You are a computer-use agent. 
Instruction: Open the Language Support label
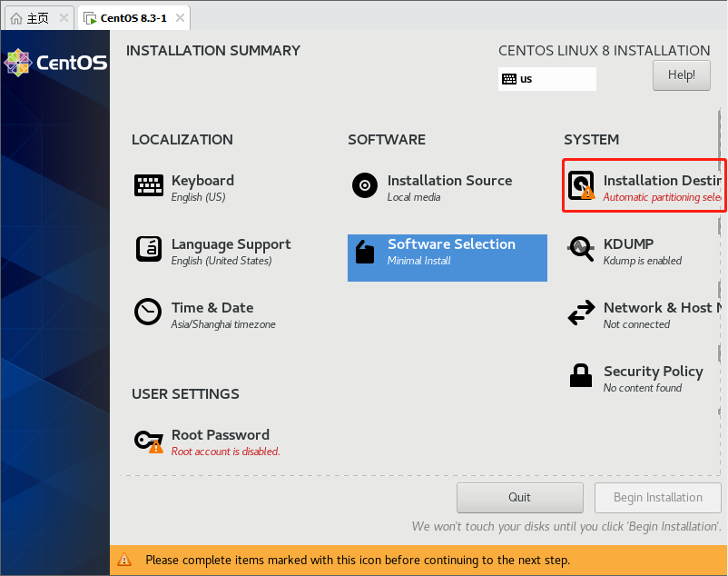231,244
